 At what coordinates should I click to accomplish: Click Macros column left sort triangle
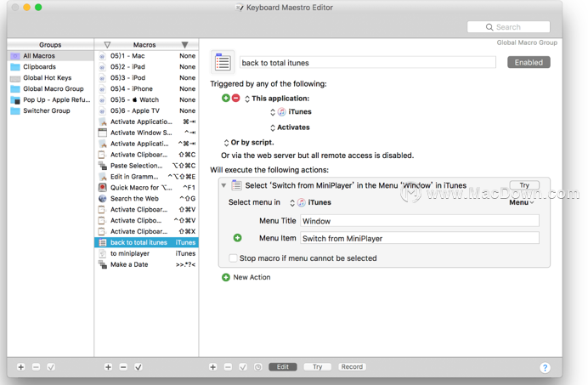107,45
